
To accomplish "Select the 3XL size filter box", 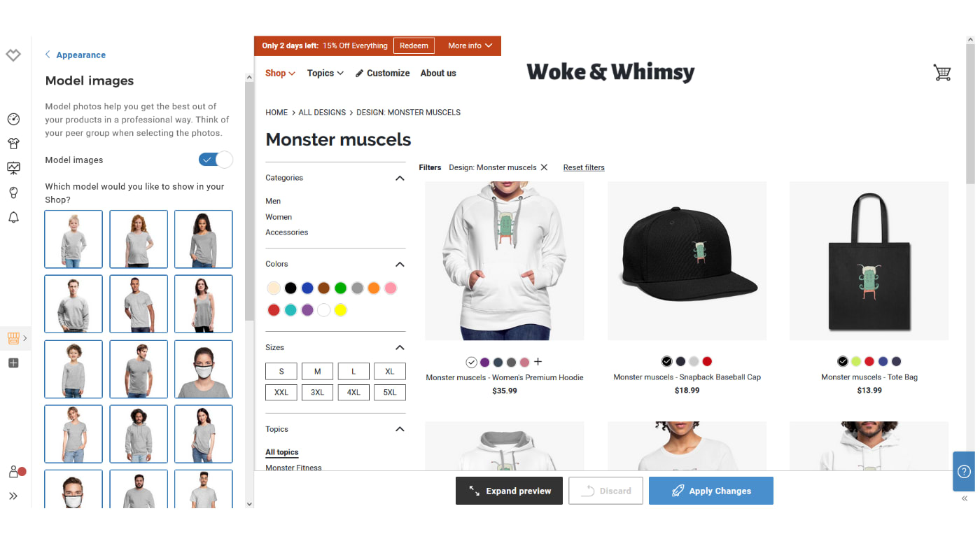I will (x=317, y=392).
